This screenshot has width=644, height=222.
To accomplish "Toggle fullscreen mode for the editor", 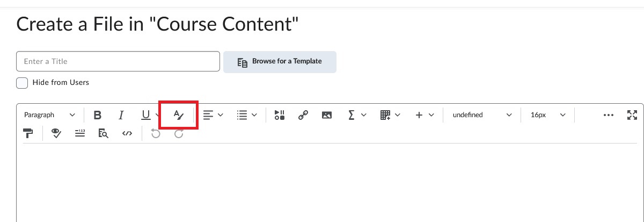I will (632, 114).
